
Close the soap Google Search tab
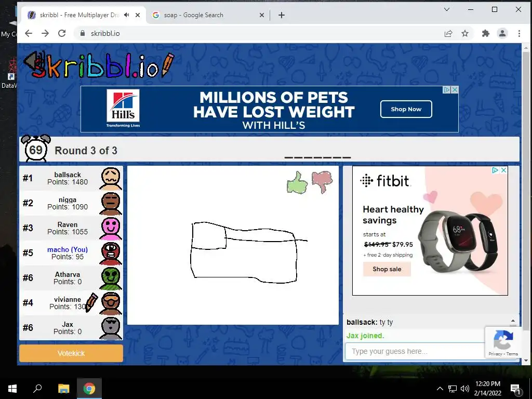(262, 15)
